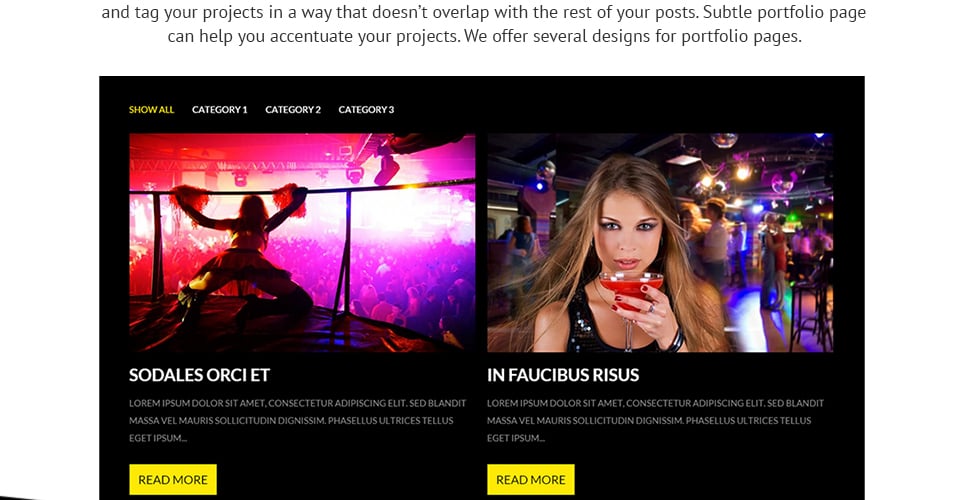Image resolution: width=965 pixels, height=500 pixels.
Task: Click the red cocktail glass in the photo
Action: pos(631,289)
